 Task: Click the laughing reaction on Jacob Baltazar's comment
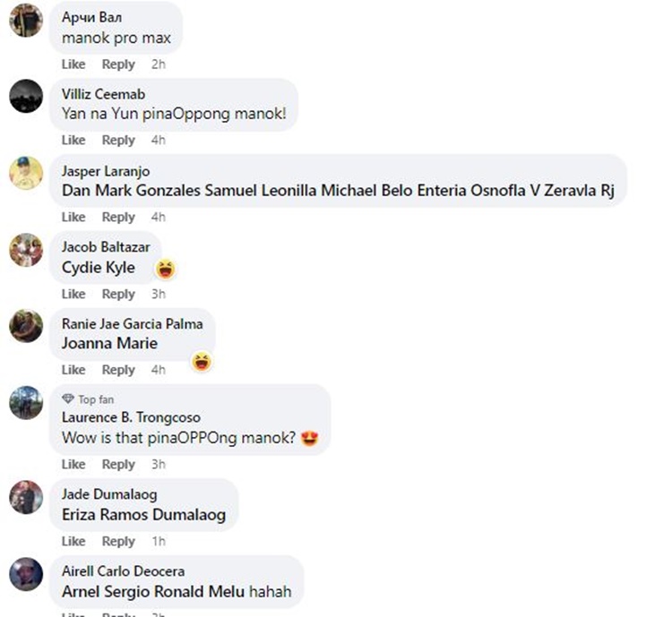pos(166,270)
